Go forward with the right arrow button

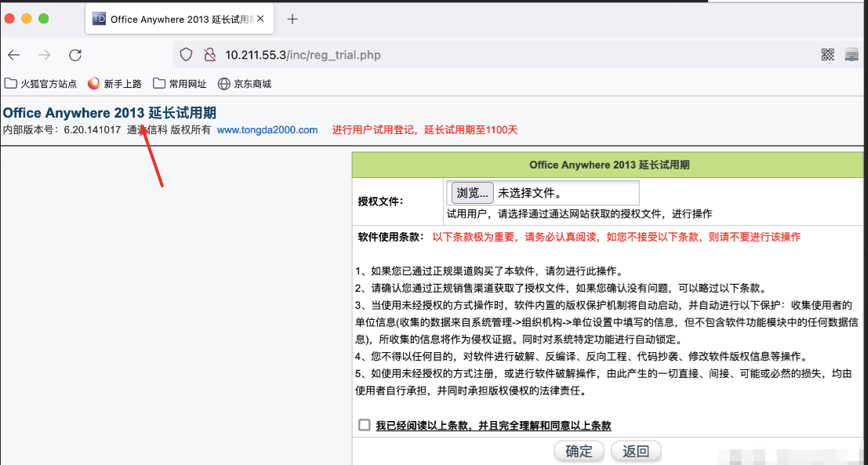[x=44, y=55]
